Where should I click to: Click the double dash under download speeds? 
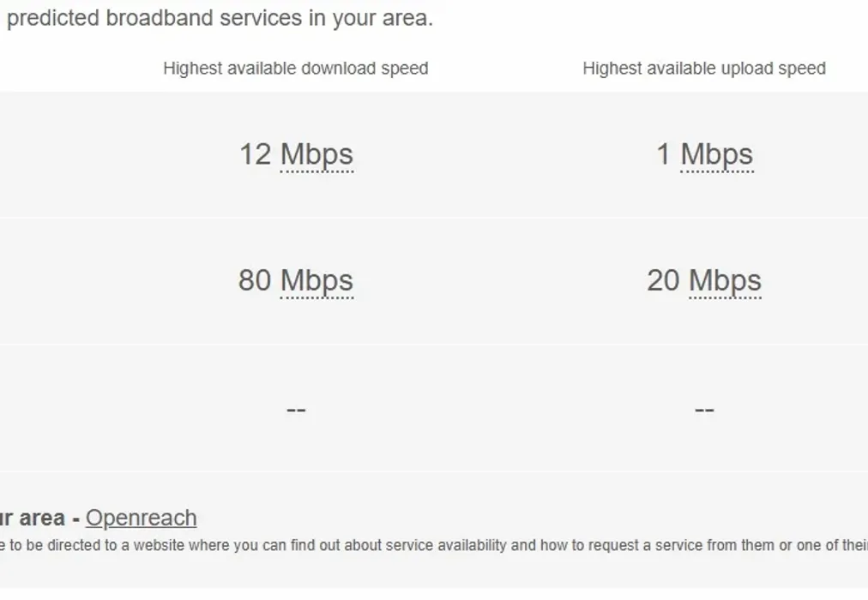(x=296, y=410)
